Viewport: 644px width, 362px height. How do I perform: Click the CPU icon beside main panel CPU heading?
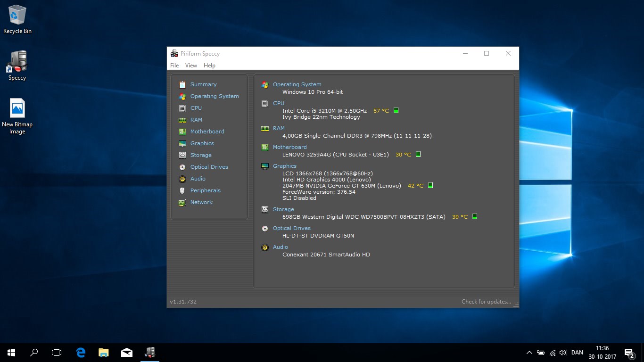(265, 103)
